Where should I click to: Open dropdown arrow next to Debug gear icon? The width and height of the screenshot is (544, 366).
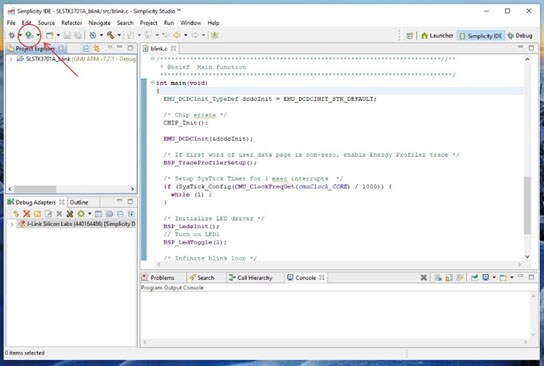pos(20,35)
